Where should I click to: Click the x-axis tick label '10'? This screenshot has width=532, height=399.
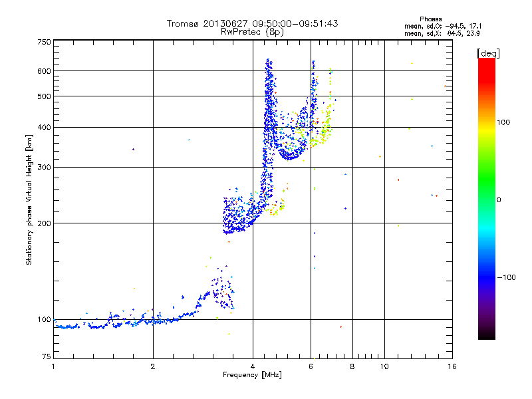coord(384,366)
